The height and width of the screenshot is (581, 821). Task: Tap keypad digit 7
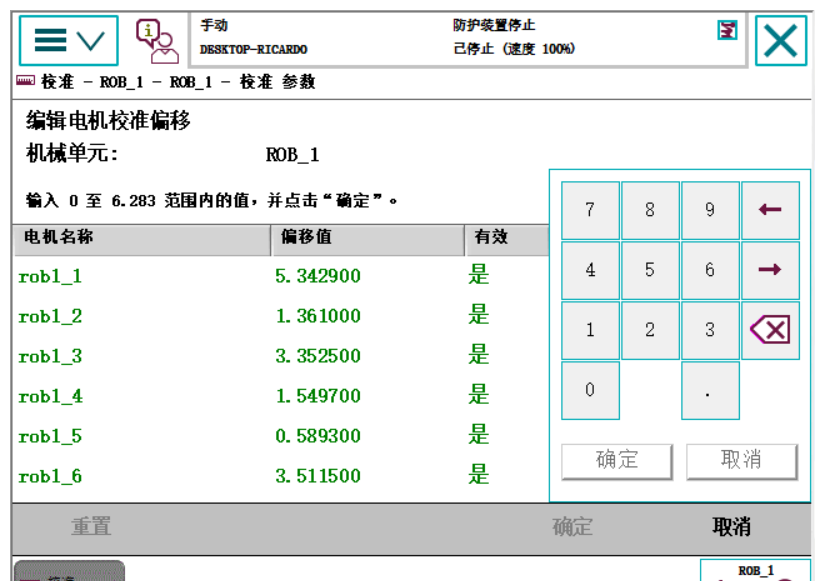point(590,210)
